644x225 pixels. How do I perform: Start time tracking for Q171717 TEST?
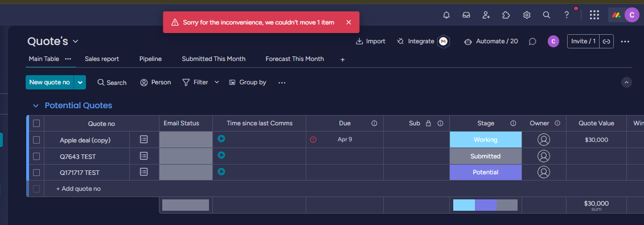221,171
